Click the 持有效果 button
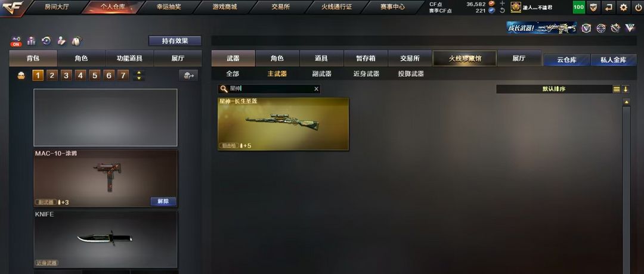Viewport: 644px width, 274px height. pos(175,41)
